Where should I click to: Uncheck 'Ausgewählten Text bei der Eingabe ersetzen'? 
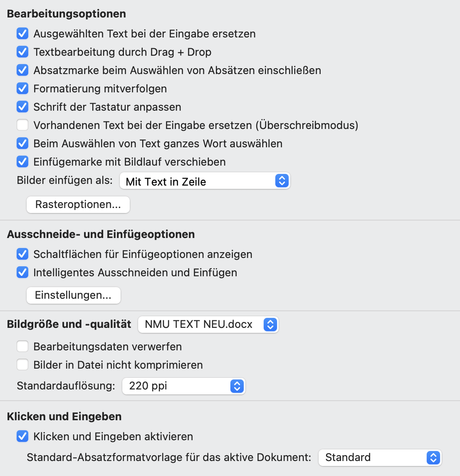pos(22,34)
